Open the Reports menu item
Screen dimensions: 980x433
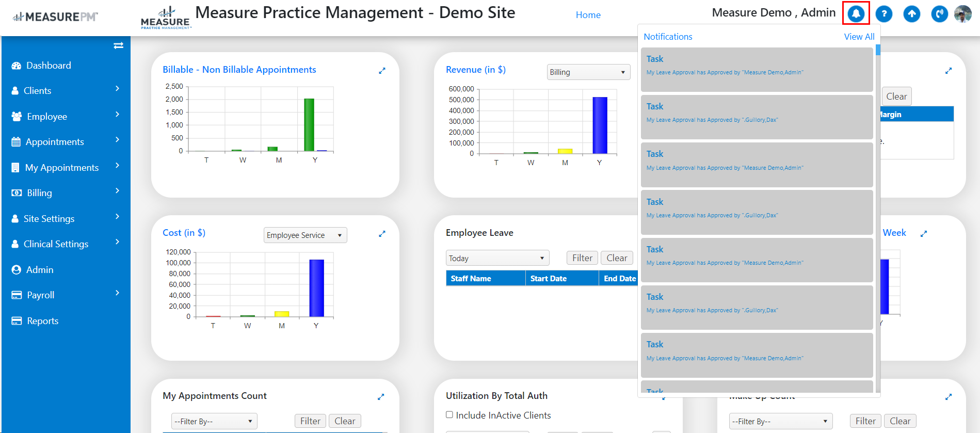[43, 321]
